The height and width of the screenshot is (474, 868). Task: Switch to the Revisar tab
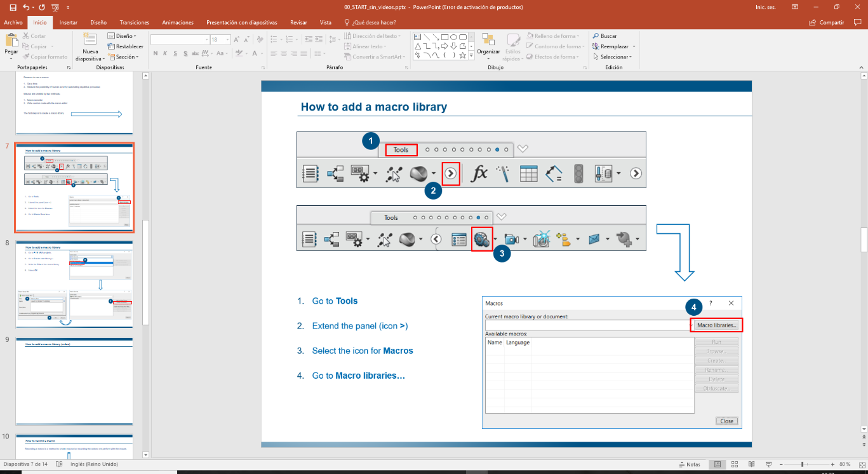pos(298,22)
